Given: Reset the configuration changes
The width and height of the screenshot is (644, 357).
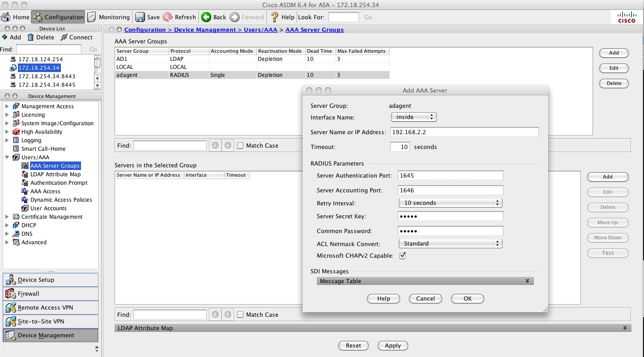Looking at the screenshot, I should tap(354, 345).
